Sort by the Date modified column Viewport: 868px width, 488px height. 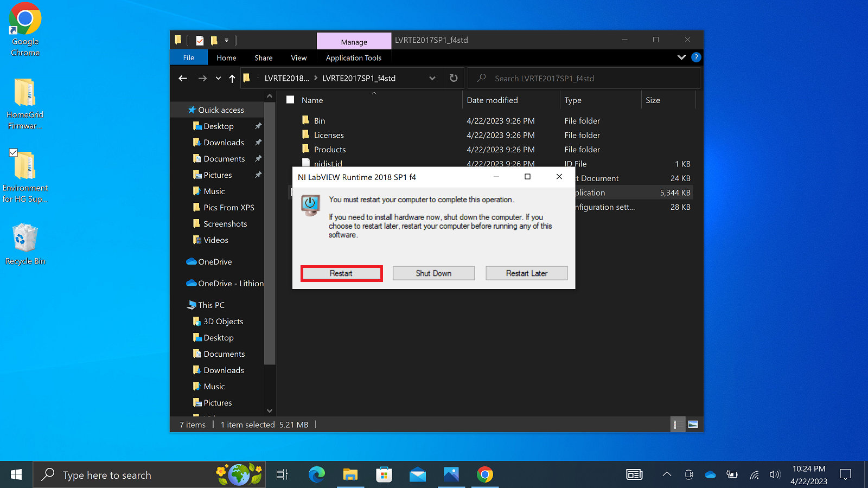click(492, 100)
